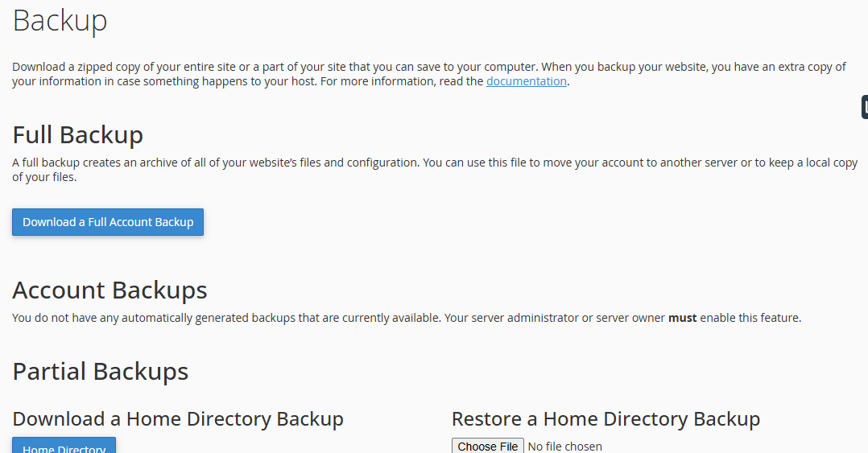Viewport: 868px width, 453px height.
Task: Click the Home Directory download button
Action: 64,445
